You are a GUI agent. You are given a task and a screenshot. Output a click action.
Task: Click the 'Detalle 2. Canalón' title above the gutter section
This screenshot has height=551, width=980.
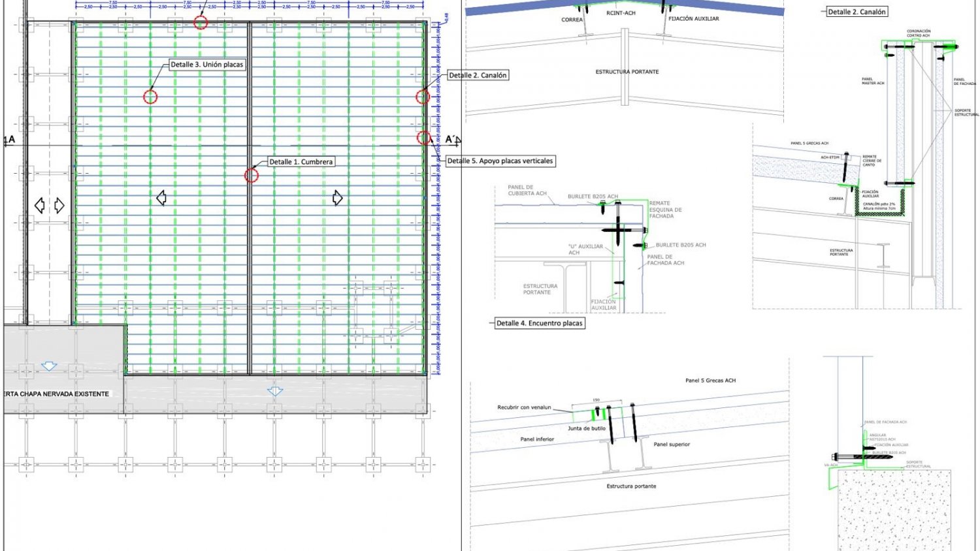[857, 12]
